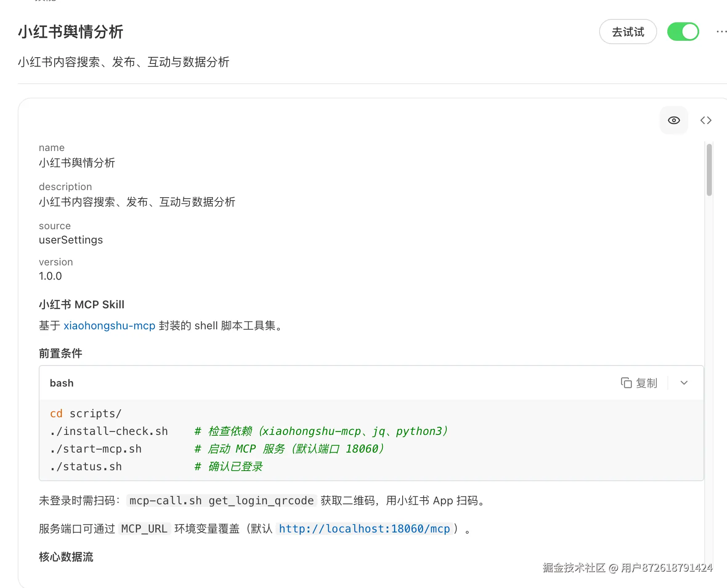The height and width of the screenshot is (588, 727).
Task: Open the http://localhost:18060/mcp link
Action: pos(364,529)
